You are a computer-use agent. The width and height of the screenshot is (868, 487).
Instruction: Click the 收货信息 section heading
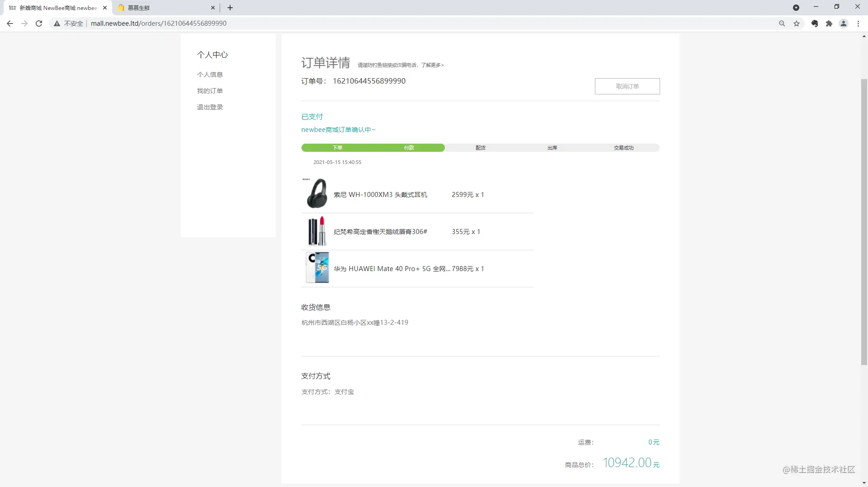click(316, 307)
